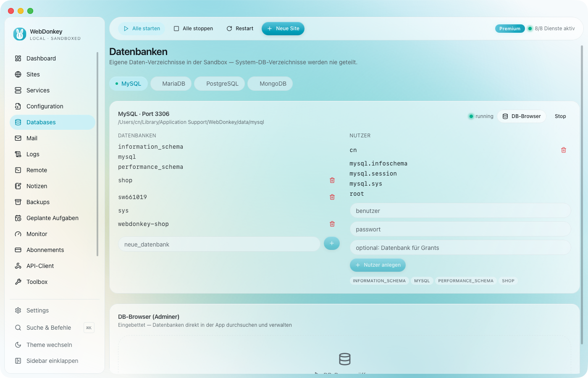Viewport: 588px width, 378px height.
Task: Click Alle starten
Action: point(142,29)
